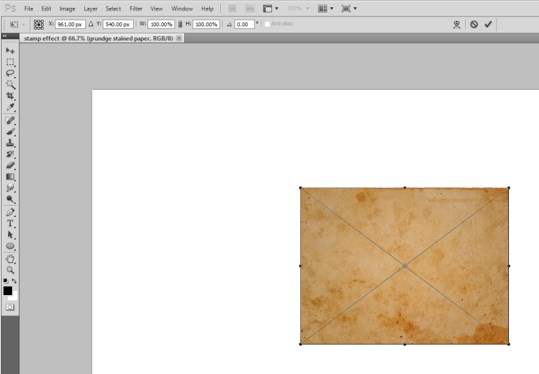Select the Ellipse shape tool

10,246
